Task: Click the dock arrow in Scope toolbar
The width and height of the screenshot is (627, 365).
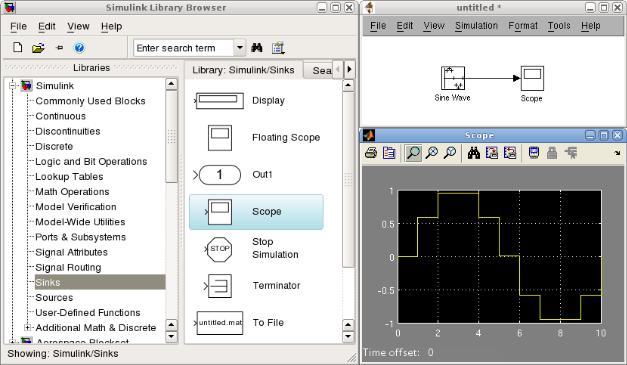Action: (617, 153)
